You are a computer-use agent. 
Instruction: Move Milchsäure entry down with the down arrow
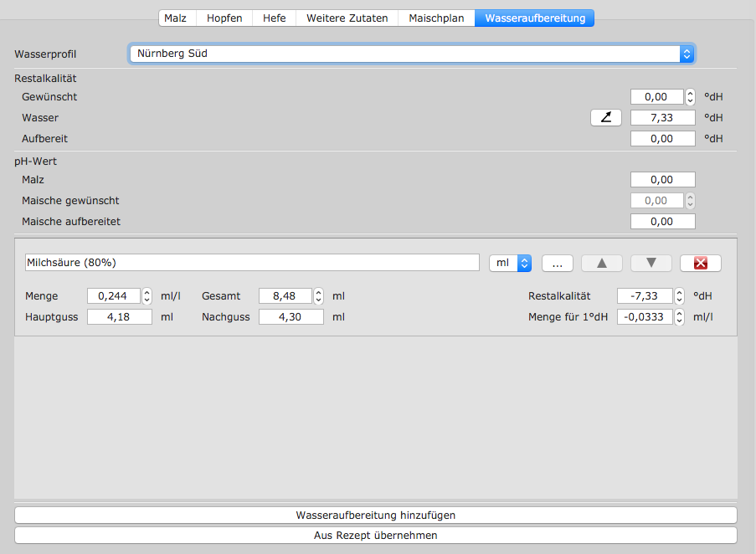[651, 263]
